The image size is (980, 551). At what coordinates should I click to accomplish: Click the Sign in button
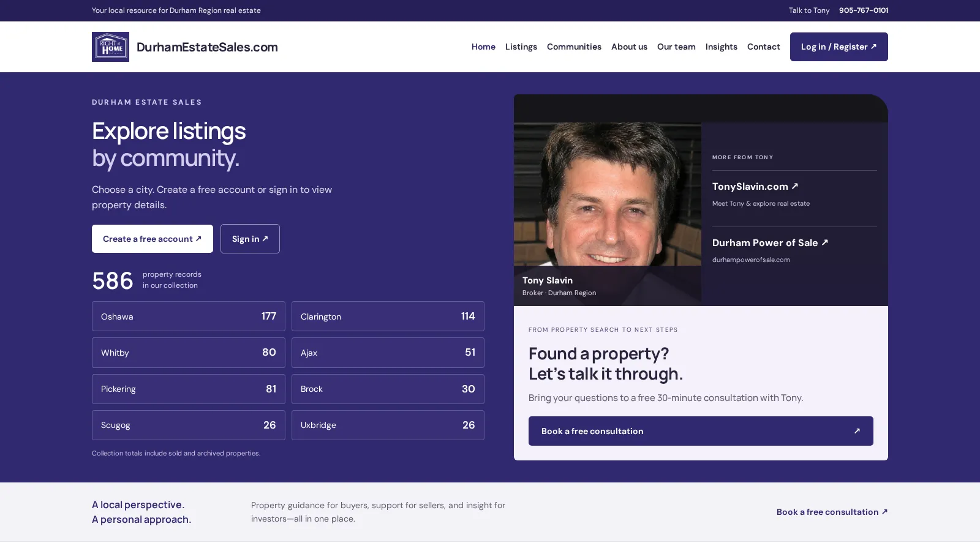point(250,239)
